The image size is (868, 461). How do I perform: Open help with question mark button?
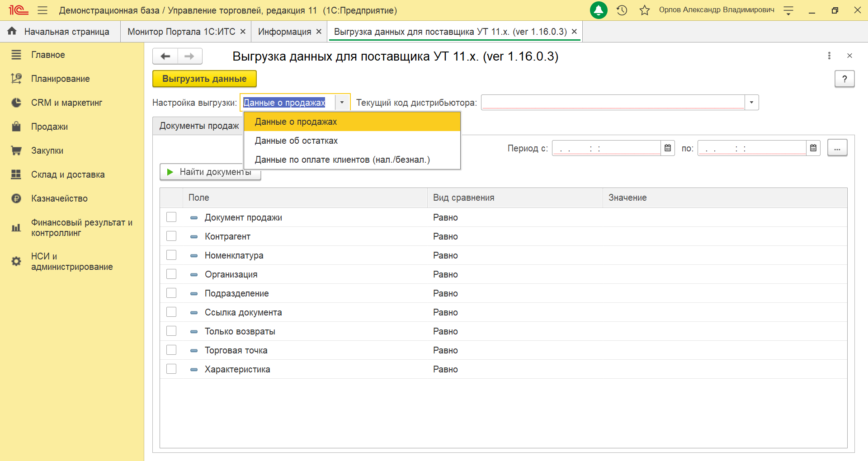point(844,79)
